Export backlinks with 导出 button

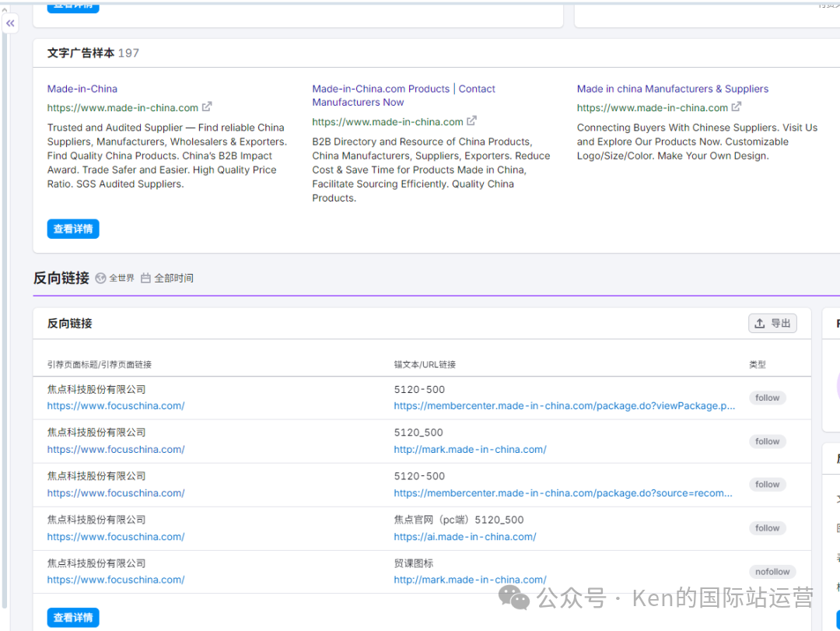click(772, 323)
